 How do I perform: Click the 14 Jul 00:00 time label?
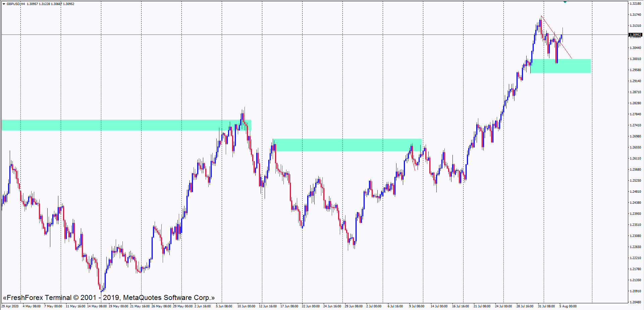point(439,306)
